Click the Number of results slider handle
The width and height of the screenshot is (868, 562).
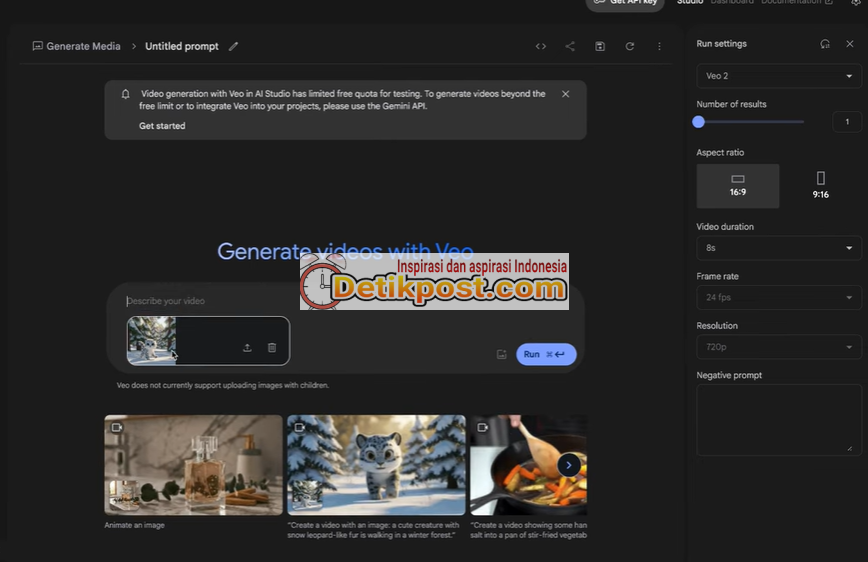(x=699, y=122)
